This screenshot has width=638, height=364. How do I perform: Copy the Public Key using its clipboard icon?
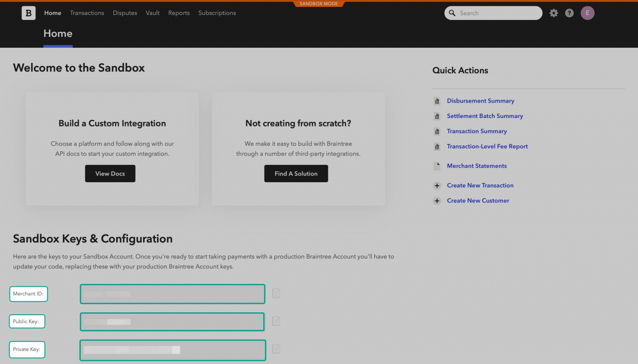pos(276,321)
